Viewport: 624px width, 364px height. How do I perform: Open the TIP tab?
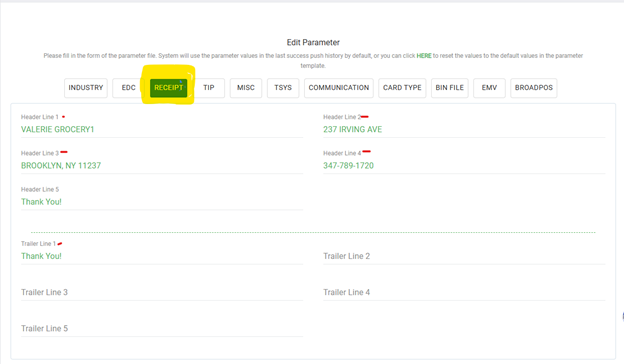pyautogui.click(x=209, y=88)
